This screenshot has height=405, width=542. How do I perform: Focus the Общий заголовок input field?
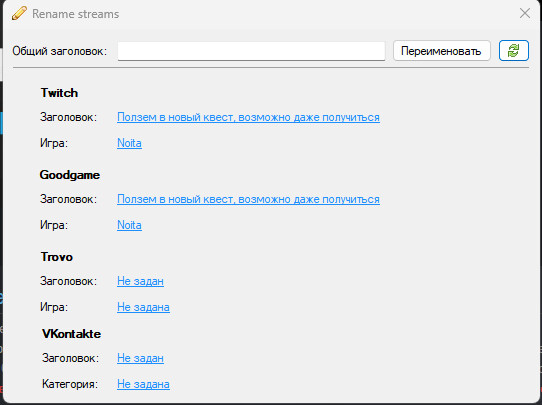251,51
